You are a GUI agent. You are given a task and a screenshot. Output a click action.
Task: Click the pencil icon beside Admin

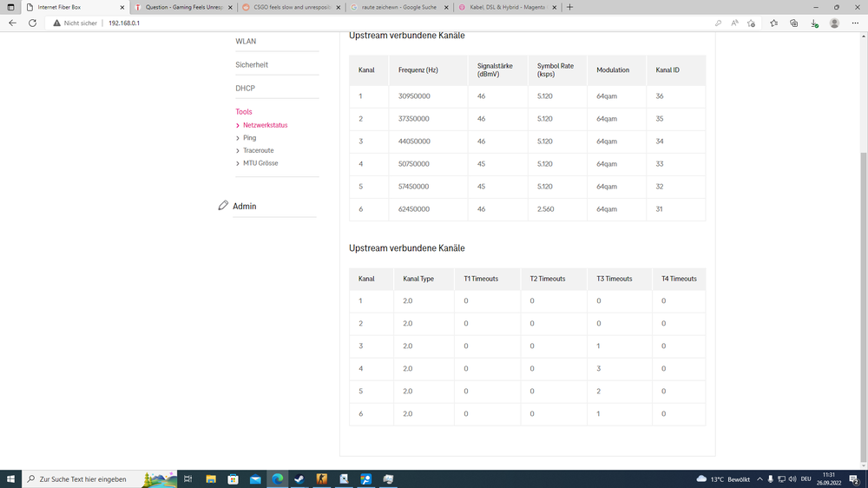223,206
